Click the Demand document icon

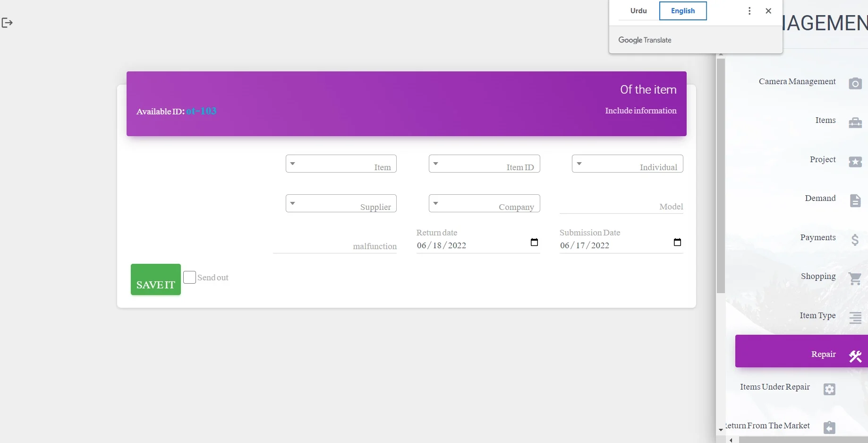pyautogui.click(x=855, y=200)
